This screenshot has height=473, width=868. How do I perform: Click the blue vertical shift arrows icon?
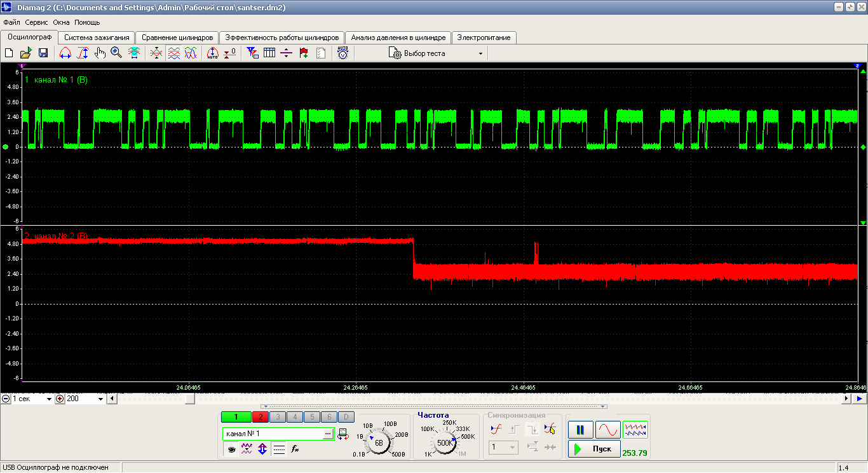tap(262, 449)
